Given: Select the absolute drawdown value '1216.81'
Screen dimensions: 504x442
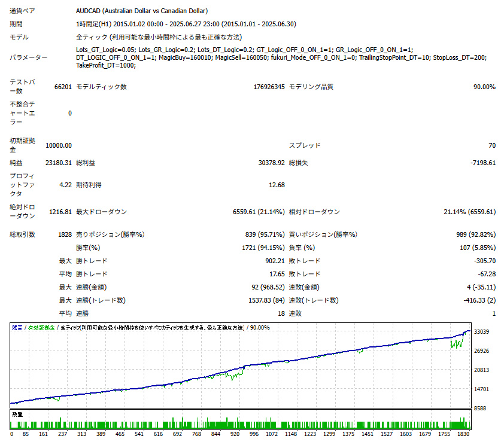Looking at the screenshot, I should click(60, 212).
